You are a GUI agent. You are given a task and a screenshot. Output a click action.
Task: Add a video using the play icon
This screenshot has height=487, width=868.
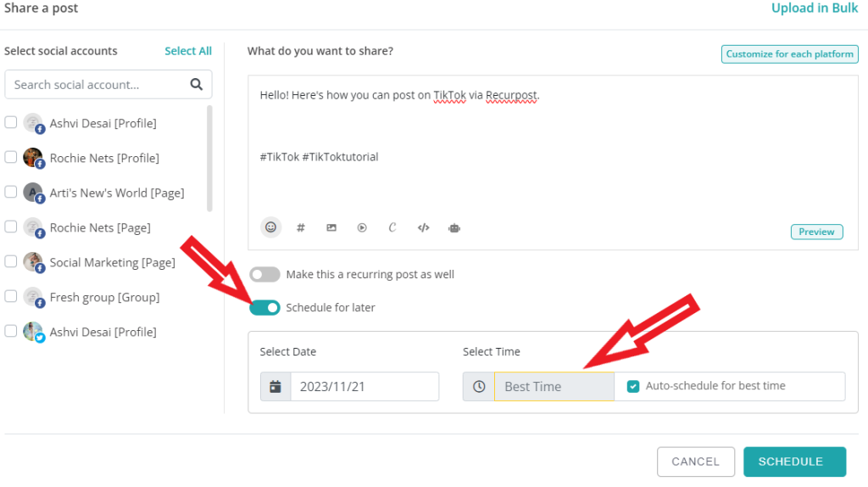(362, 227)
